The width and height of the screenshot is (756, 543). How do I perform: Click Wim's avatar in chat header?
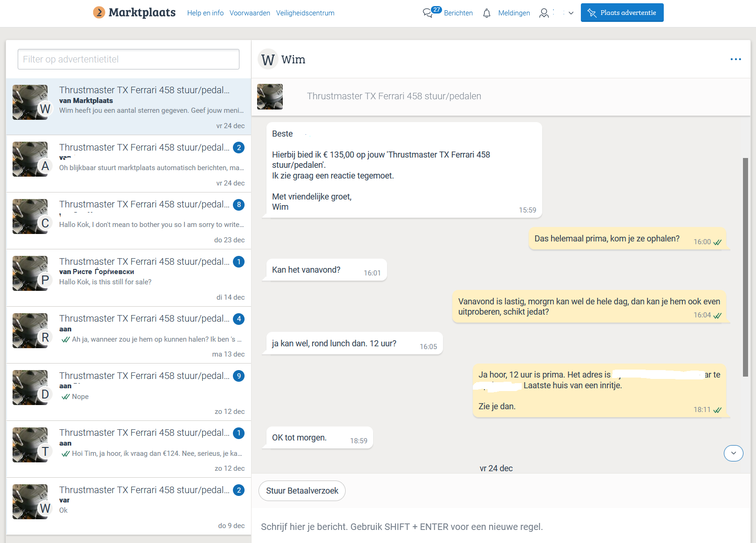click(268, 59)
